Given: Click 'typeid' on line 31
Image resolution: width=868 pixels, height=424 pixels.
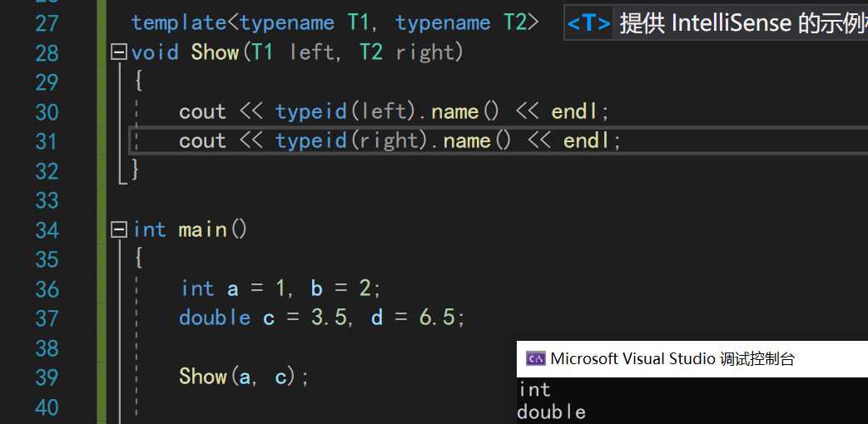Looking at the screenshot, I should click(x=310, y=141).
